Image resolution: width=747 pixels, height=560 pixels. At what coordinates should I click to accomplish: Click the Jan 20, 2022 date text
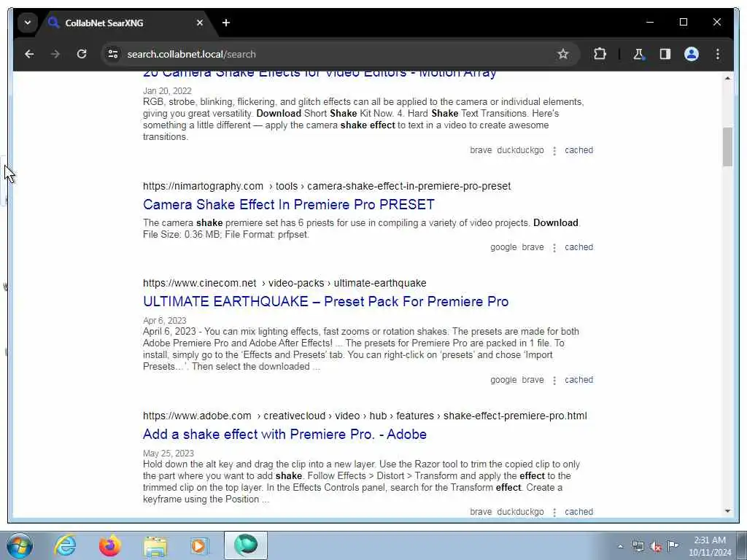click(x=167, y=91)
